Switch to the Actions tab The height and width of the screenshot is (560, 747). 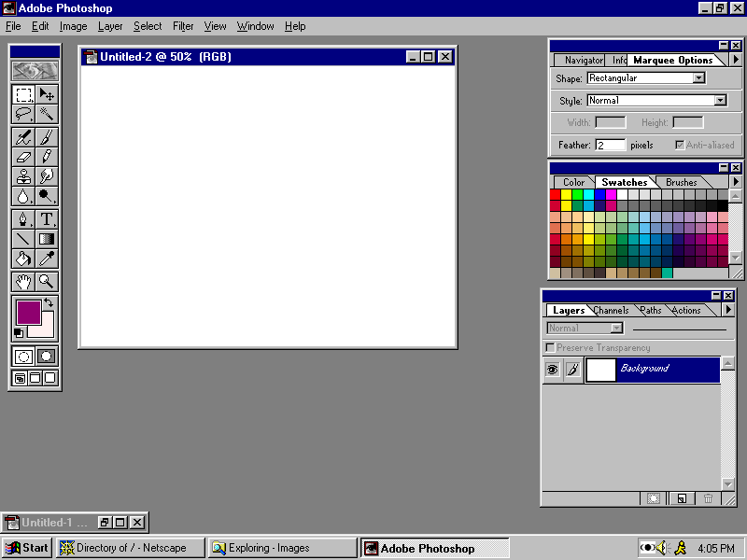[686, 311]
